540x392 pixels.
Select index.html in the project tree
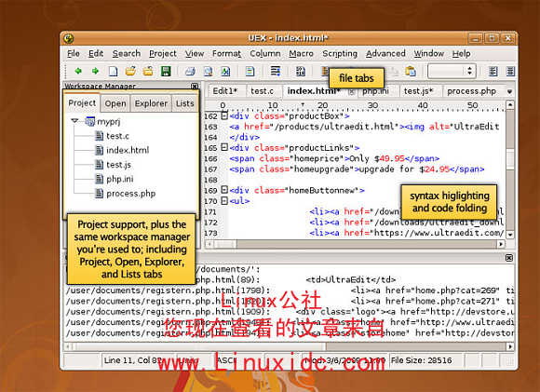[x=128, y=150]
